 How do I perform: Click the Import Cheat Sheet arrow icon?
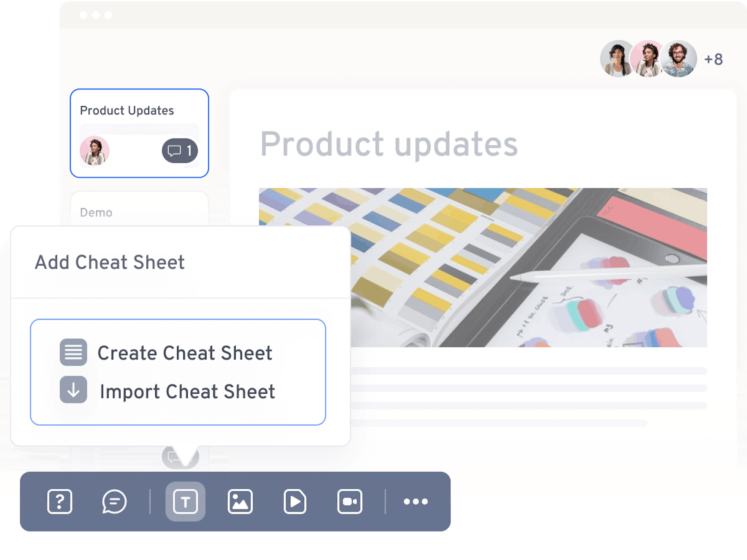click(x=73, y=389)
